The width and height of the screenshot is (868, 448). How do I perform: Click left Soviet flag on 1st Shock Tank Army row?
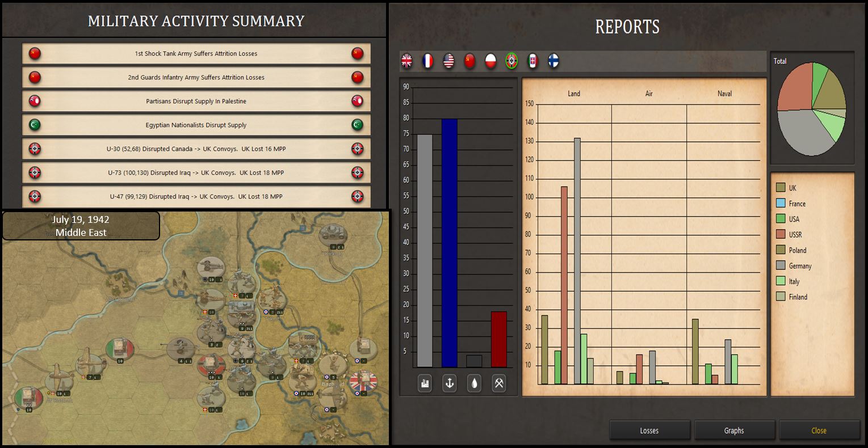tap(35, 54)
